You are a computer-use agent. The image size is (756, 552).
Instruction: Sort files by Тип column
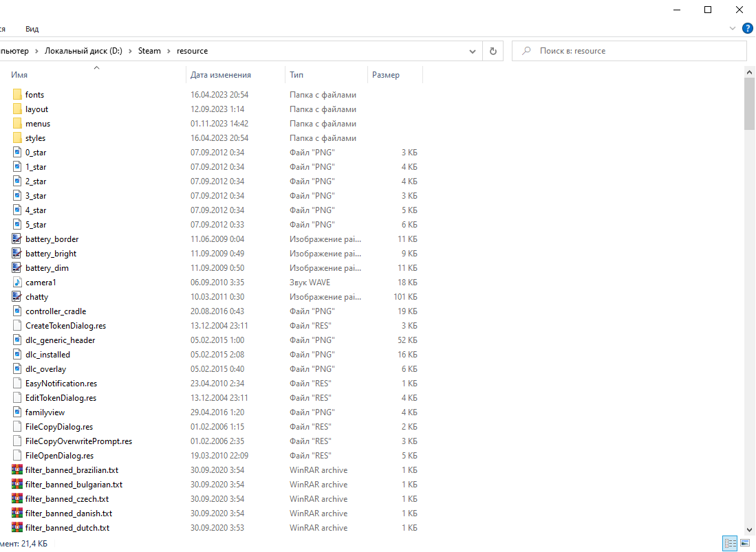click(296, 75)
